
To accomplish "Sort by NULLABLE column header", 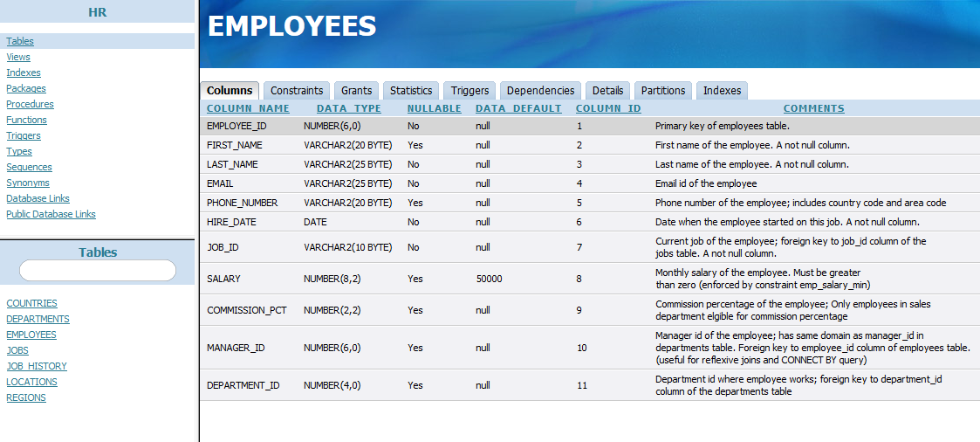I will tap(434, 109).
